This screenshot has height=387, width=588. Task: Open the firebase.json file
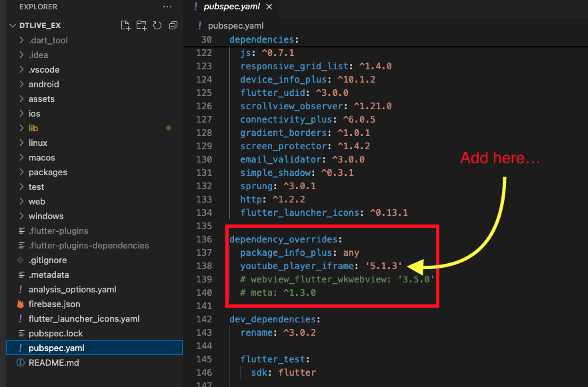point(55,304)
